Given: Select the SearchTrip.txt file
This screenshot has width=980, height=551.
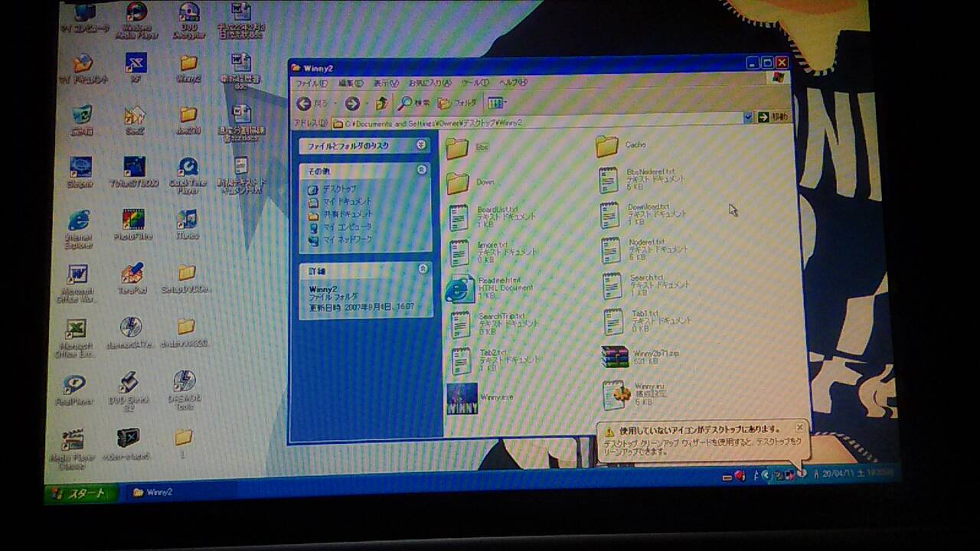Looking at the screenshot, I should pyautogui.click(x=460, y=324).
